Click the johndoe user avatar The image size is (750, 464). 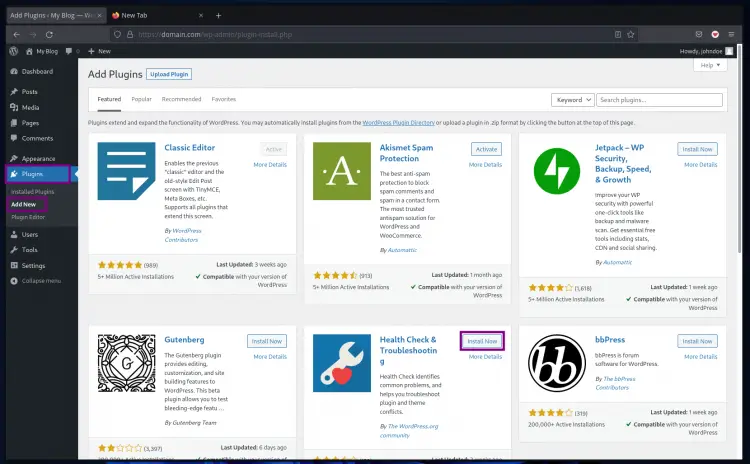pos(729,51)
